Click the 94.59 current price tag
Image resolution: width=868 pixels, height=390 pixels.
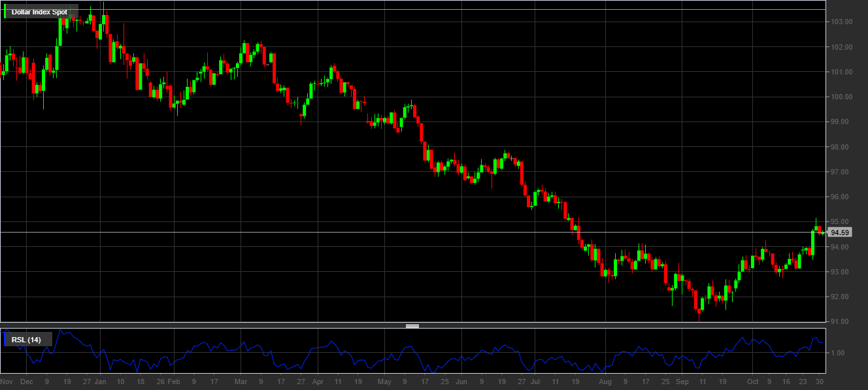(x=840, y=233)
